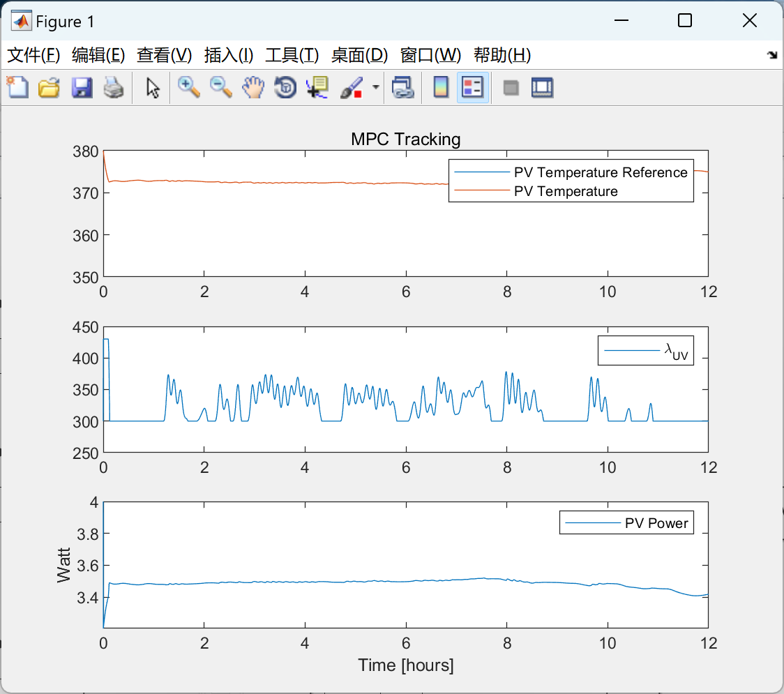Open the 查看(V) menu
This screenshot has width=784, height=694.
click(164, 55)
